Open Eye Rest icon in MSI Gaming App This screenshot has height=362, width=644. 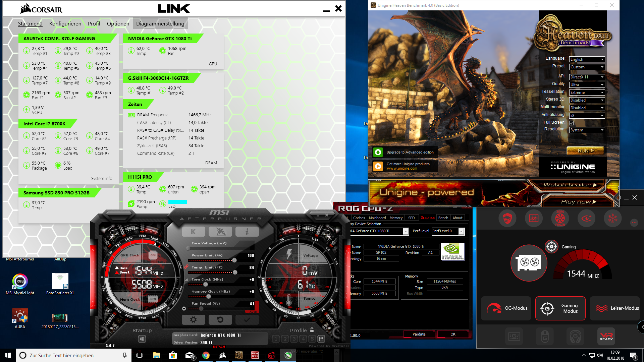point(586,219)
